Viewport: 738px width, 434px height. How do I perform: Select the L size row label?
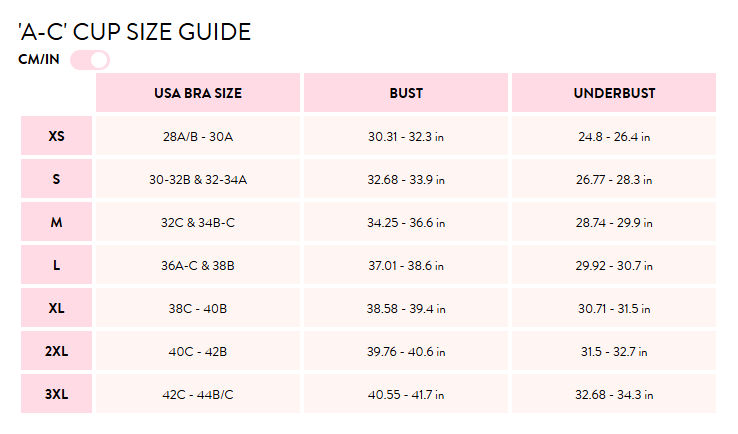[x=56, y=265]
